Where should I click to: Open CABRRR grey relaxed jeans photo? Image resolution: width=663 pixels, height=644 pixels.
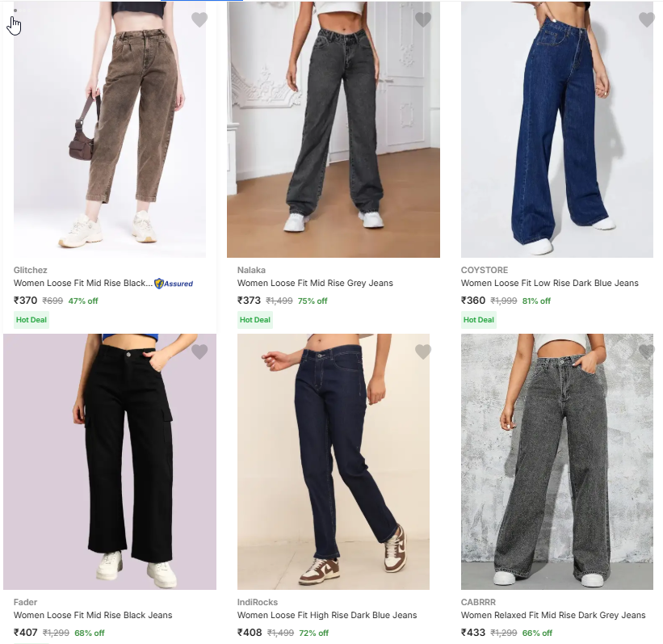coord(557,461)
